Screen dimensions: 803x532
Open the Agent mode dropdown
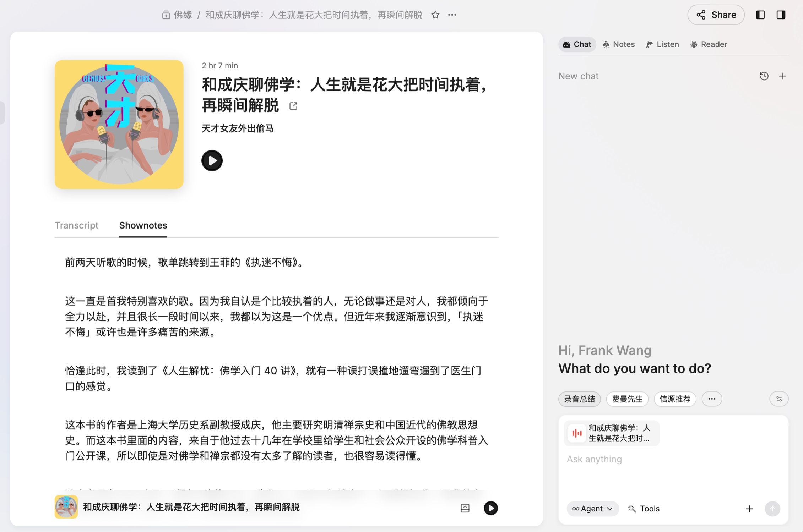point(592,509)
